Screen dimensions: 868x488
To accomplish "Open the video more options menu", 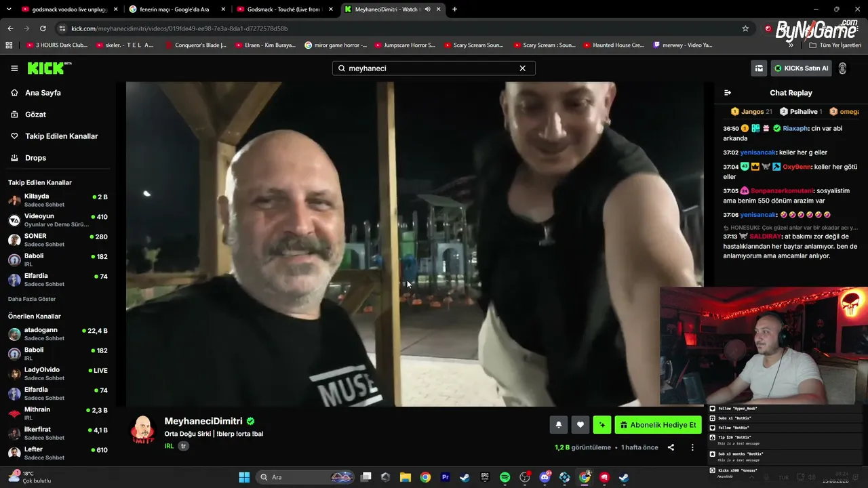I will (692, 447).
